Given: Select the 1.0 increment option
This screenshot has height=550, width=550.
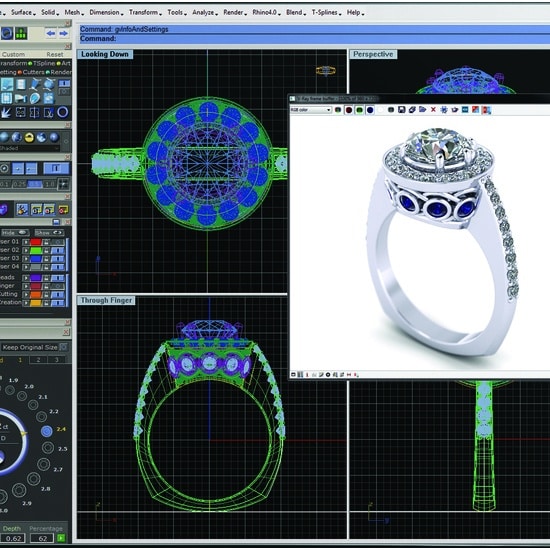Looking at the screenshot, I should point(50,184).
